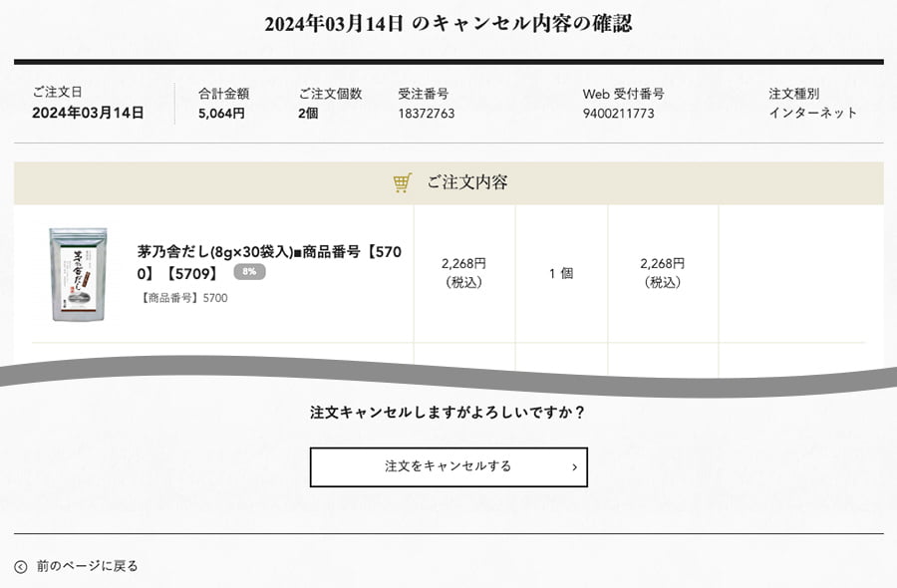This screenshot has width=897, height=588.
Task: Click the 8% tax rate badge
Action: coord(249,271)
